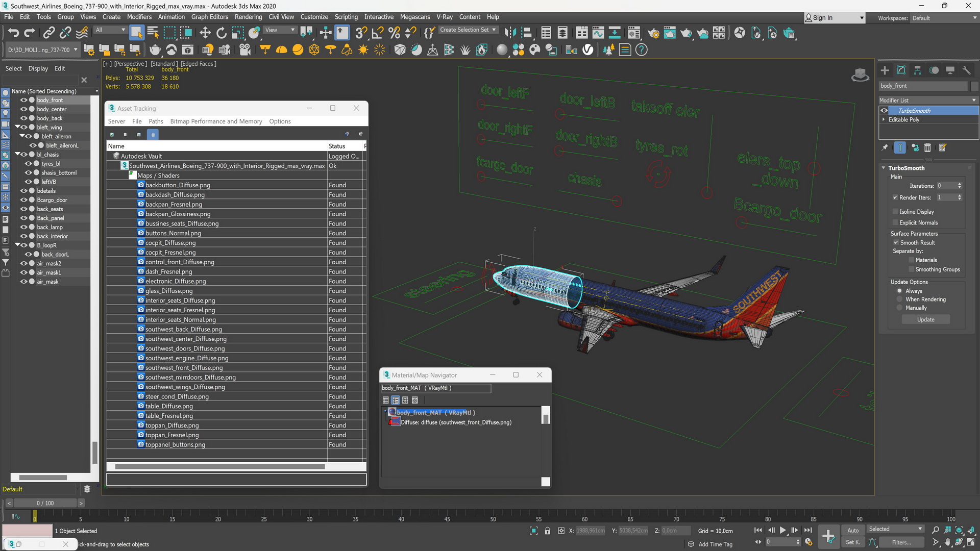Click the Undo arrow icon
The width and height of the screenshot is (980, 551).
pyautogui.click(x=13, y=33)
